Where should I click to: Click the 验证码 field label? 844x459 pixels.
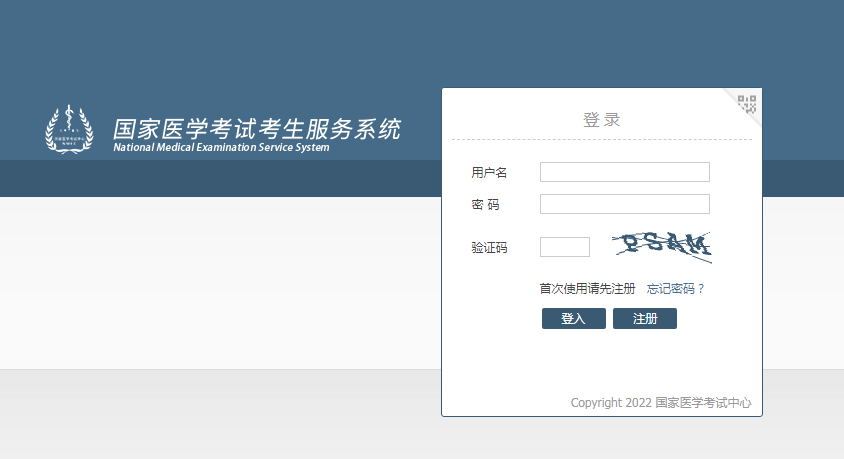coord(489,248)
